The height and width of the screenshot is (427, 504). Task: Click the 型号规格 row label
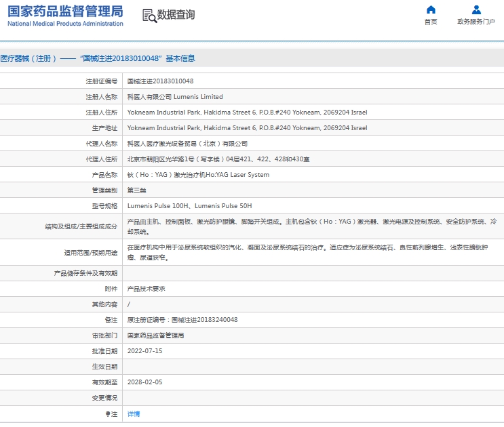(104, 206)
